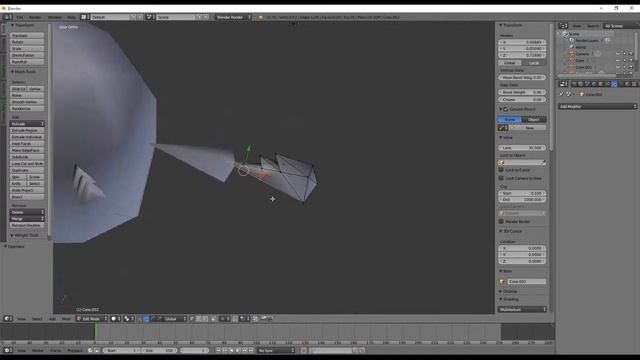
Task: Click Inset Faces
Action: (27, 144)
